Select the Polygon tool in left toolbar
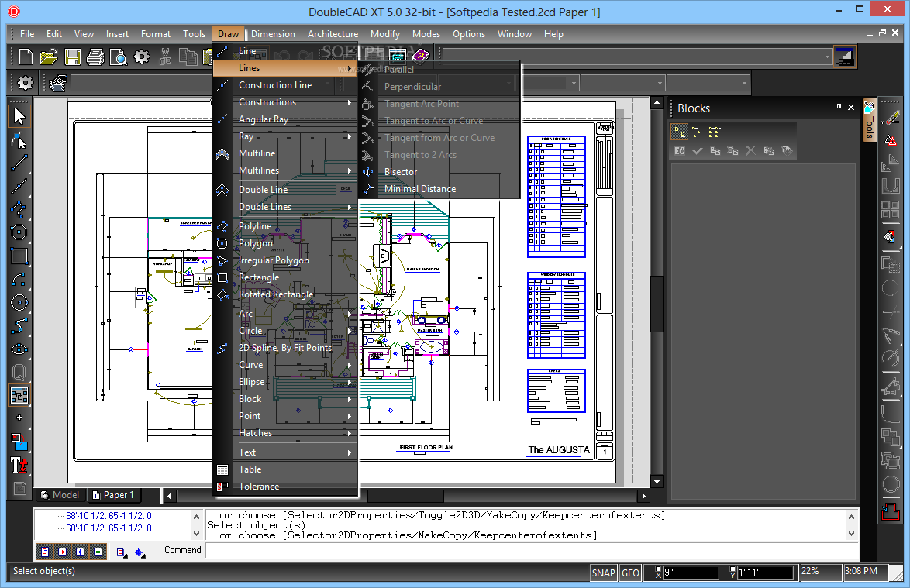 click(19, 232)
